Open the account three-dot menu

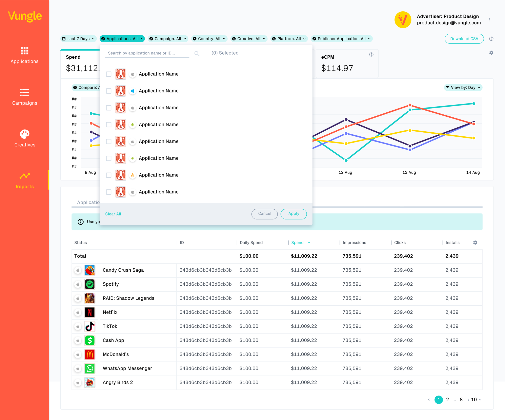(489, 20)
